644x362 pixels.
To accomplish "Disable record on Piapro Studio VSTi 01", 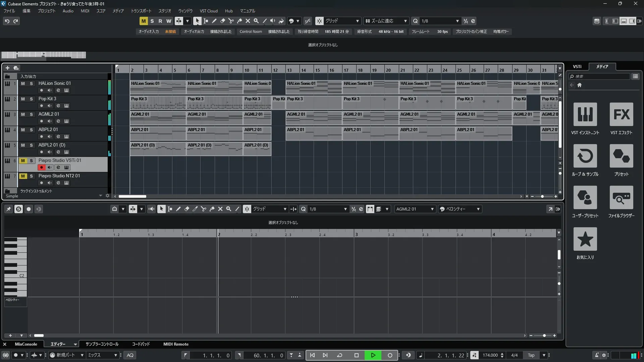I will (41, 167).
